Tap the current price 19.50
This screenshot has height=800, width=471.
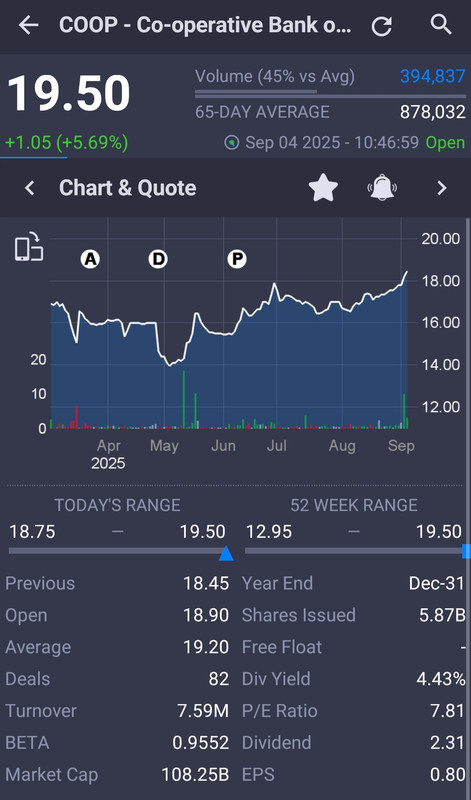[x=69, y=93]
